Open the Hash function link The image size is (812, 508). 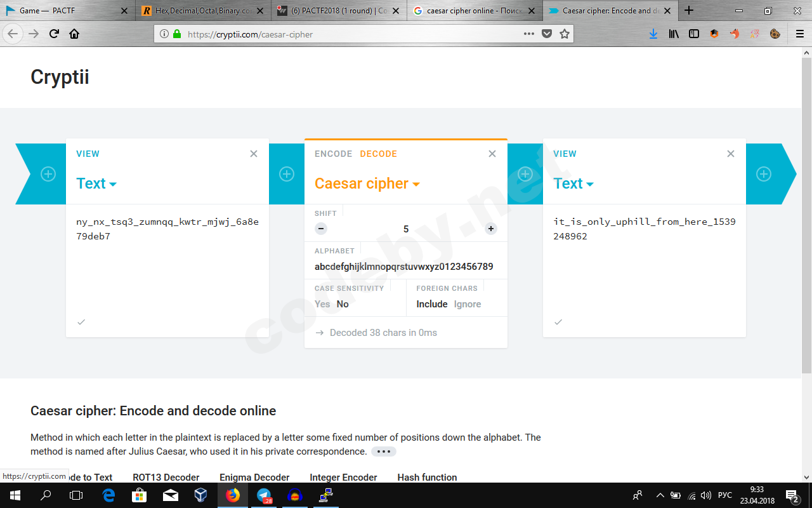[x=427, y=478]
